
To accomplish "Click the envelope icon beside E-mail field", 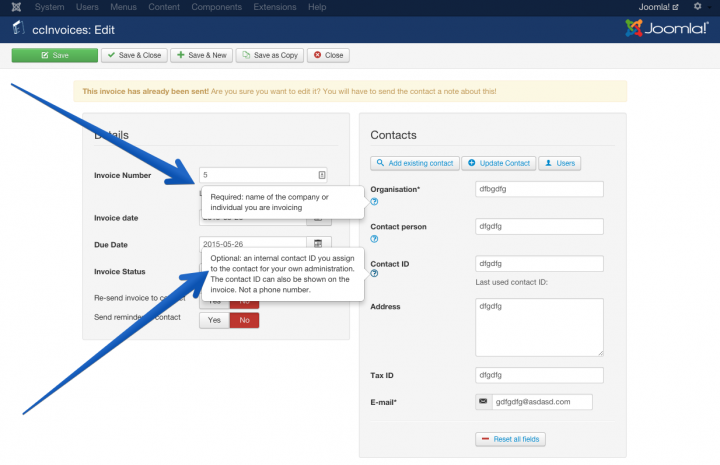I will [x=484, y=402].
